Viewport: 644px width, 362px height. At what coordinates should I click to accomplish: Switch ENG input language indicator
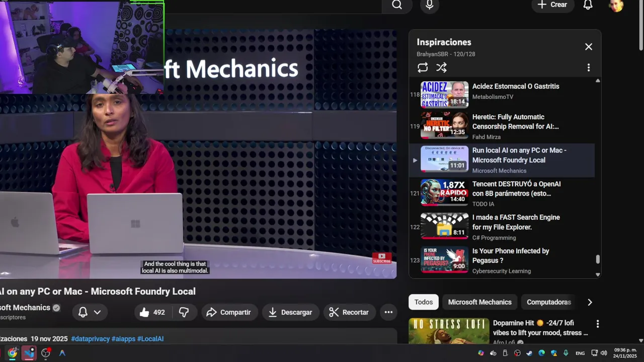tap(580, 353)
